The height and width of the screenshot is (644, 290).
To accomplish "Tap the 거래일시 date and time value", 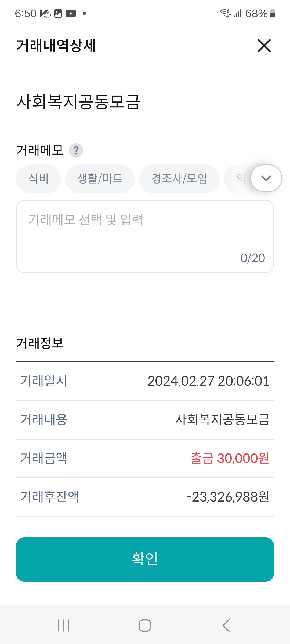I will 208,381.
